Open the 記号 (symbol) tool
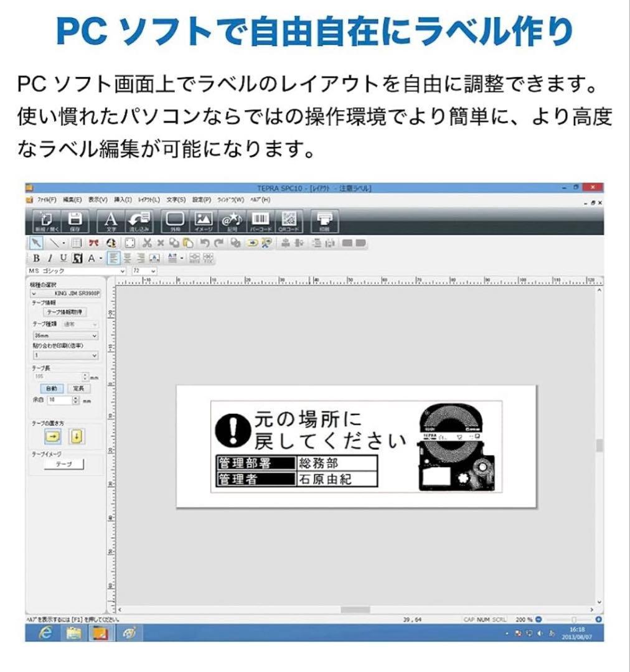The height and width of the screenshot is (672, 630). click(232, 220)
